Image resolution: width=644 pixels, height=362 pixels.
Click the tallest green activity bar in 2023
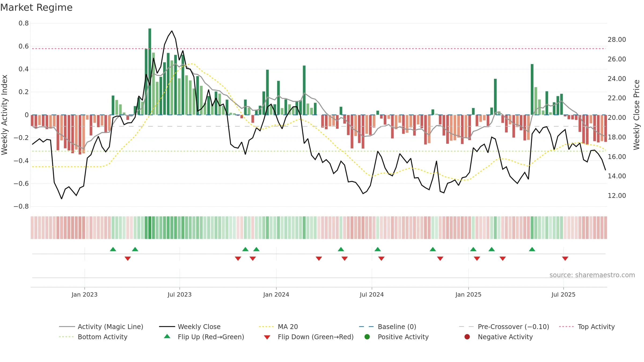point(150,72)
